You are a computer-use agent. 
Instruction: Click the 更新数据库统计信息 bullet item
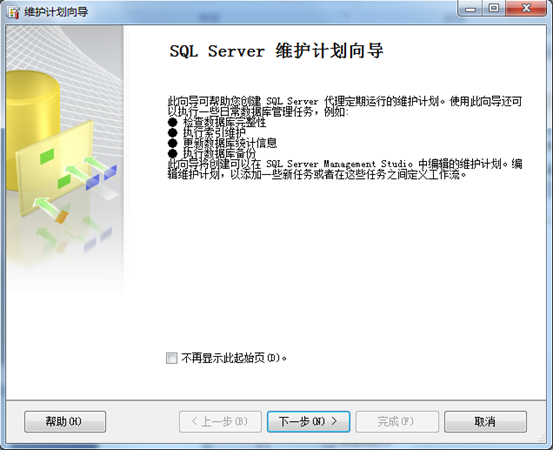point(230,143)
